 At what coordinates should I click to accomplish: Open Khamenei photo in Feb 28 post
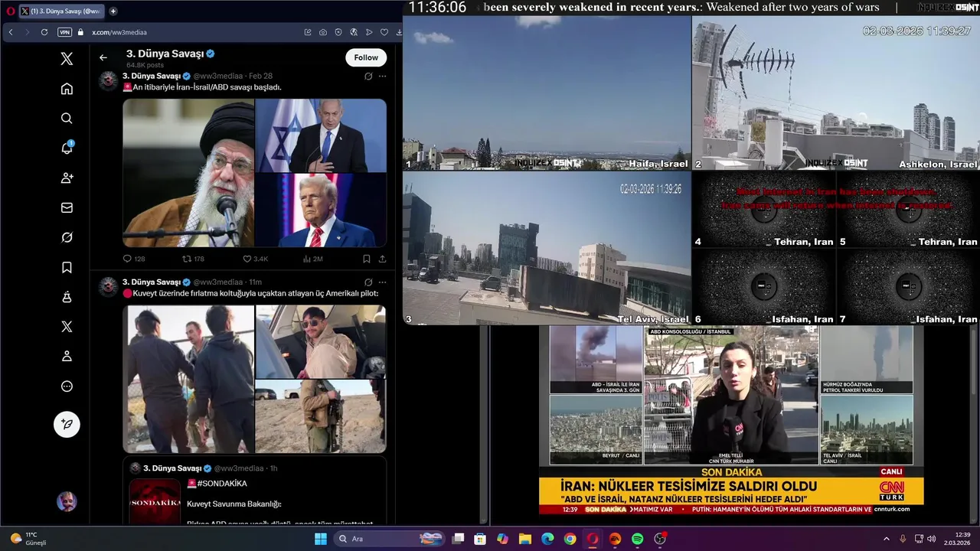[x=188, y=173]
